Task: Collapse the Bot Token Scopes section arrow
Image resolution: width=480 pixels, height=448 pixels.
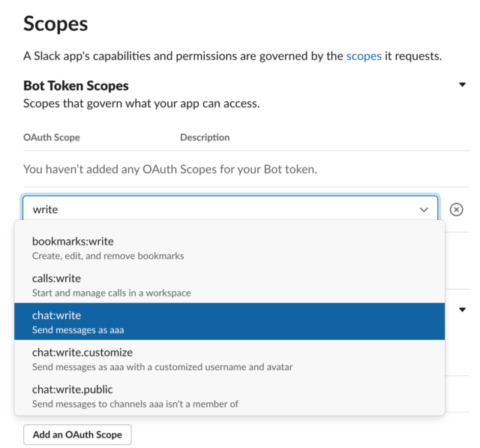Action: 462,85
